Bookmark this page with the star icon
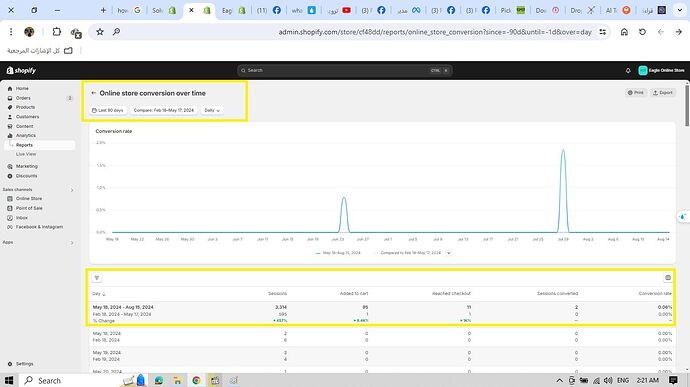 pyautogui.click(x=100, y=32)
